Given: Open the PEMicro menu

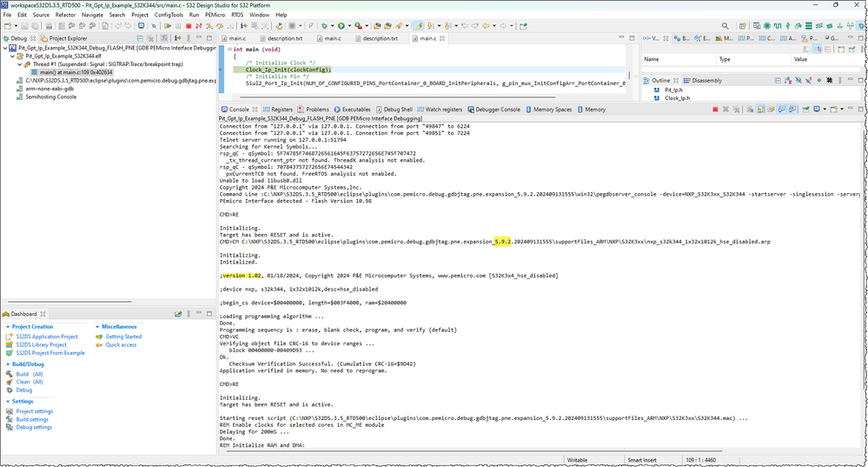Looking at the screenshot, I should 215,15.
